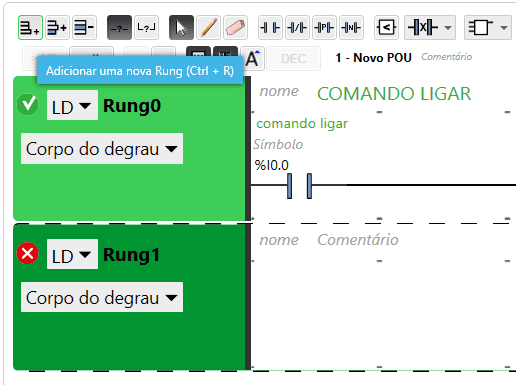Insert a normally open contact
This screenshot has width=516, height=385.
tap(270, 27)
